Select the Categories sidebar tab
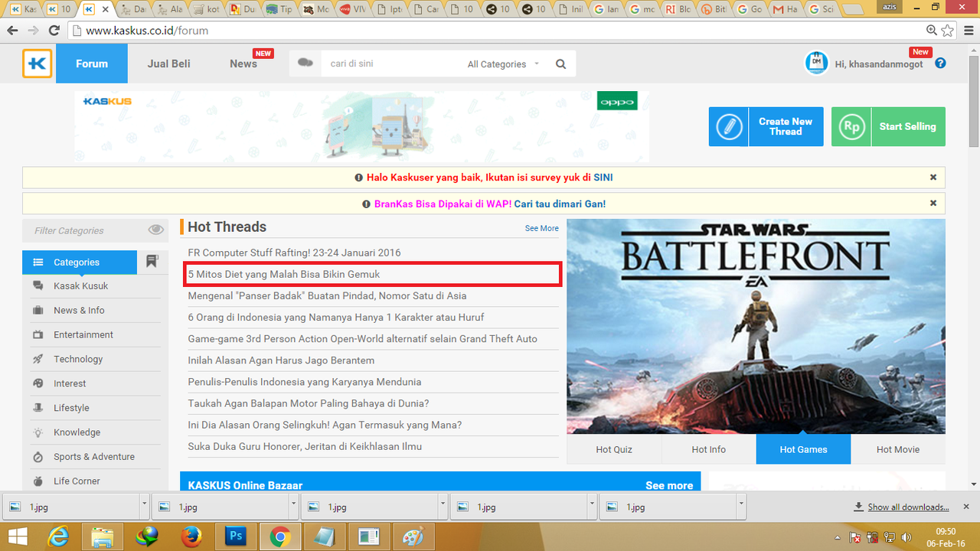The width and height of the screenshot is (980, 551). [x=80, y=262]
